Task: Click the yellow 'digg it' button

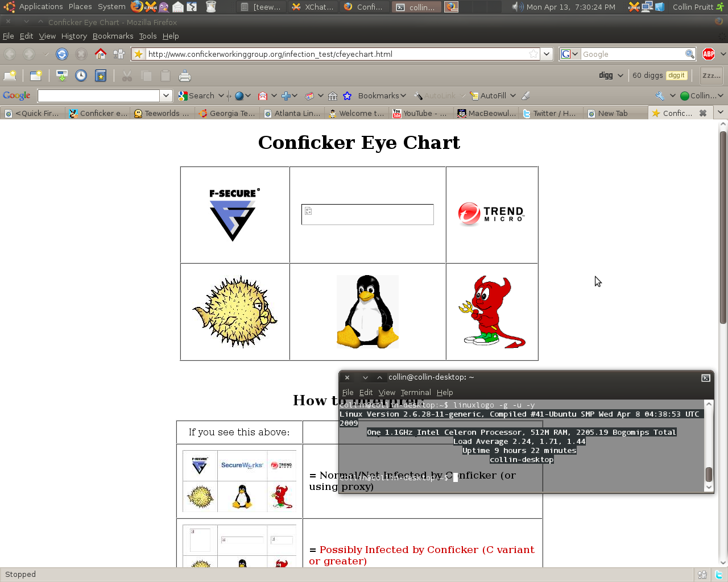Action: [676, 75]
